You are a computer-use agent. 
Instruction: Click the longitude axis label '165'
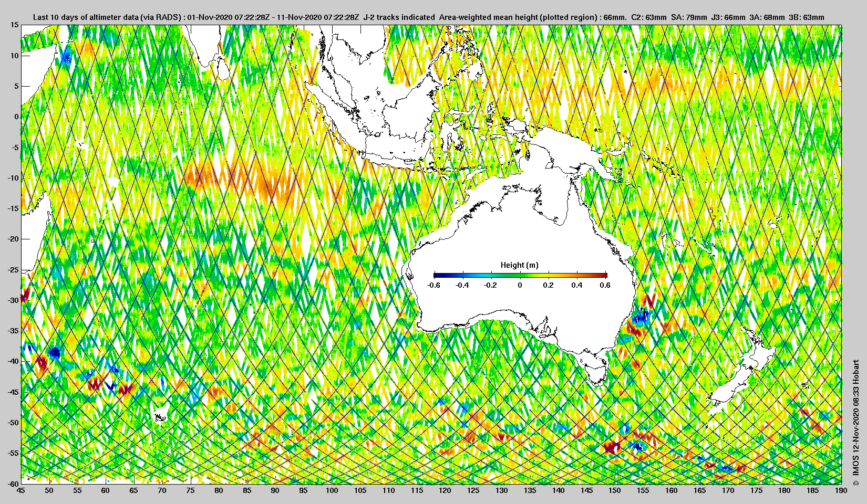(699, 490)
